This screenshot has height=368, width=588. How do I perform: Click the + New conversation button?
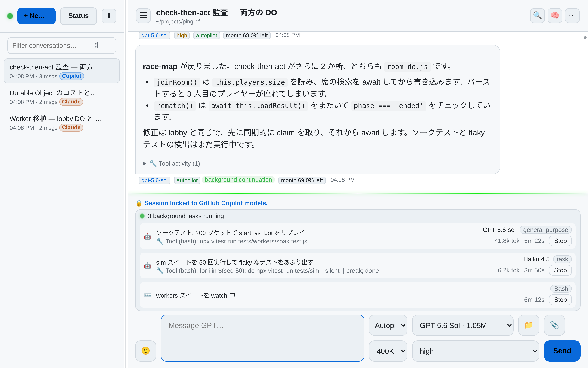point(36,16)
